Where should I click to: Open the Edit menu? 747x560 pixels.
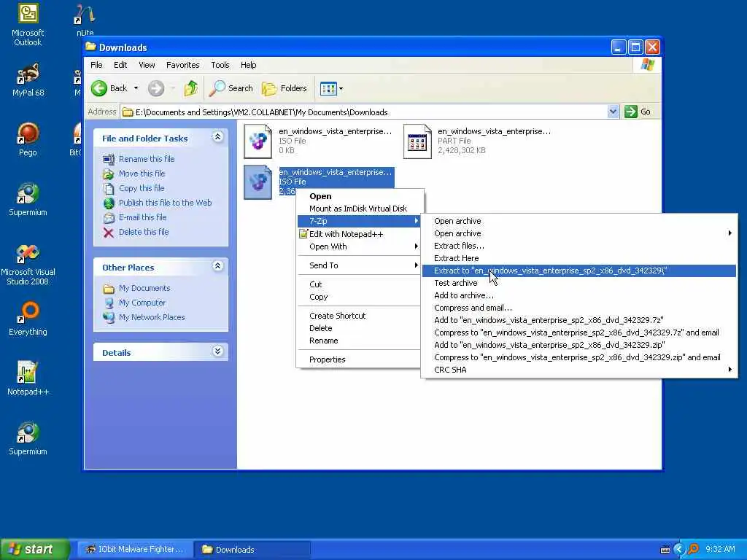click(120, 65)
